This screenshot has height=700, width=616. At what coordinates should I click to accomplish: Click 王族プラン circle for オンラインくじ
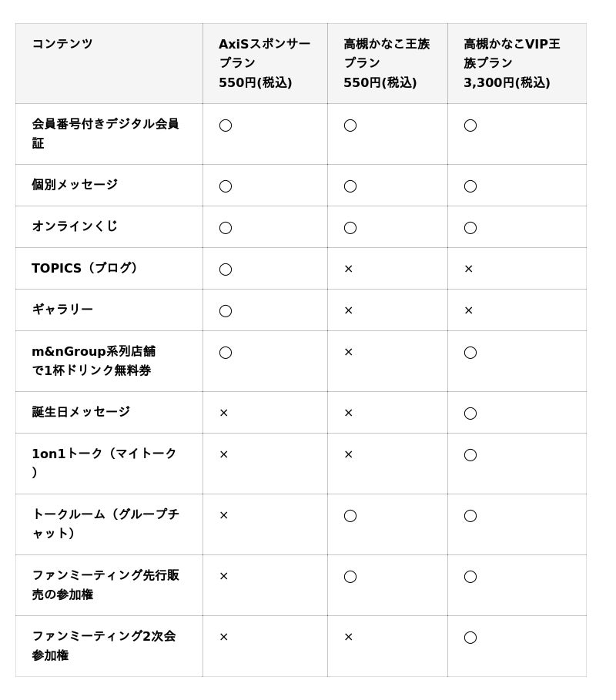click(350, 227)
